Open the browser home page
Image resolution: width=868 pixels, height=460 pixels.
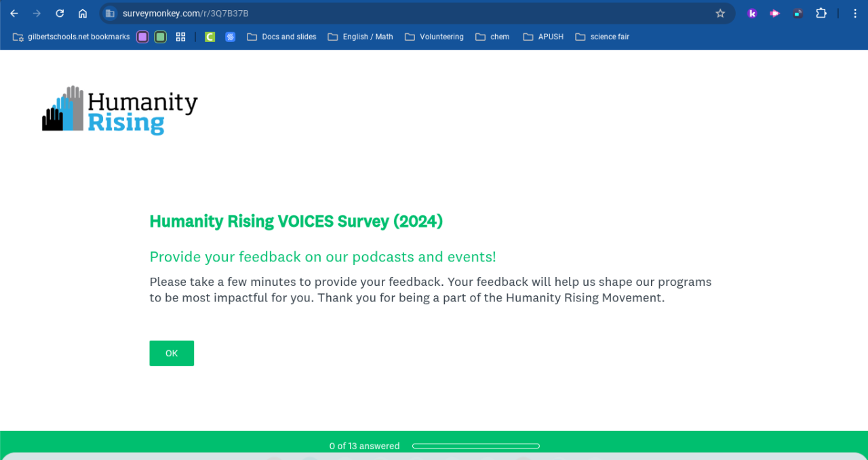coord(83,14)
